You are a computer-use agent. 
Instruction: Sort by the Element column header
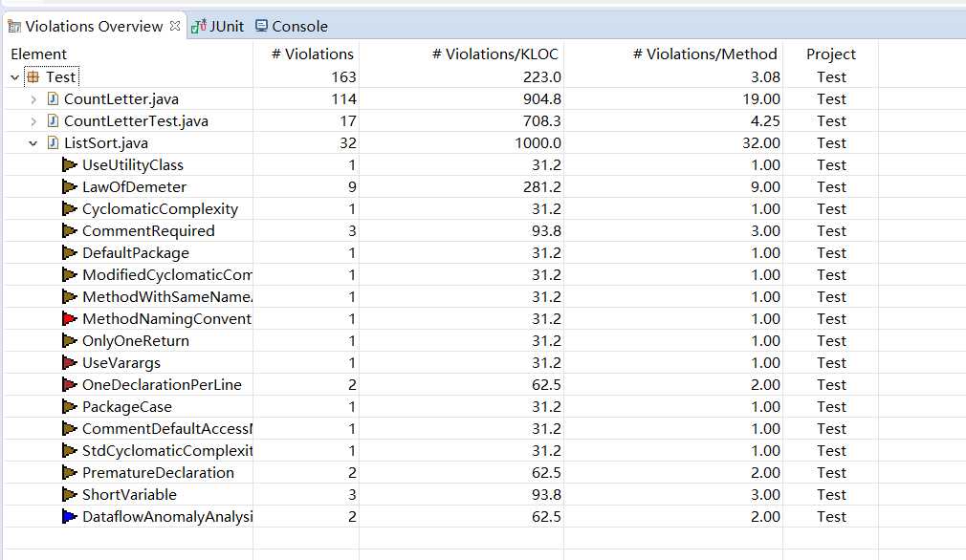click(x=39, y=54)
